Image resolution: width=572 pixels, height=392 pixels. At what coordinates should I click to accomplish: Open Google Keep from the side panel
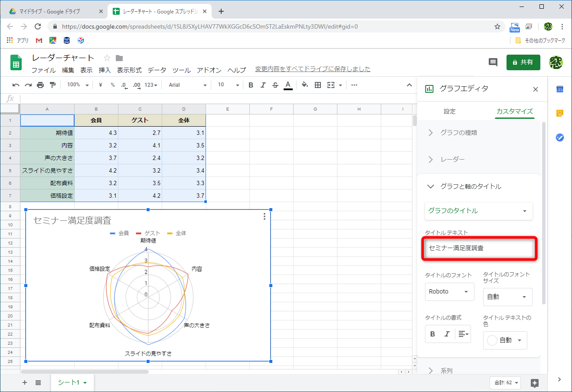click(x=560, y=113)
